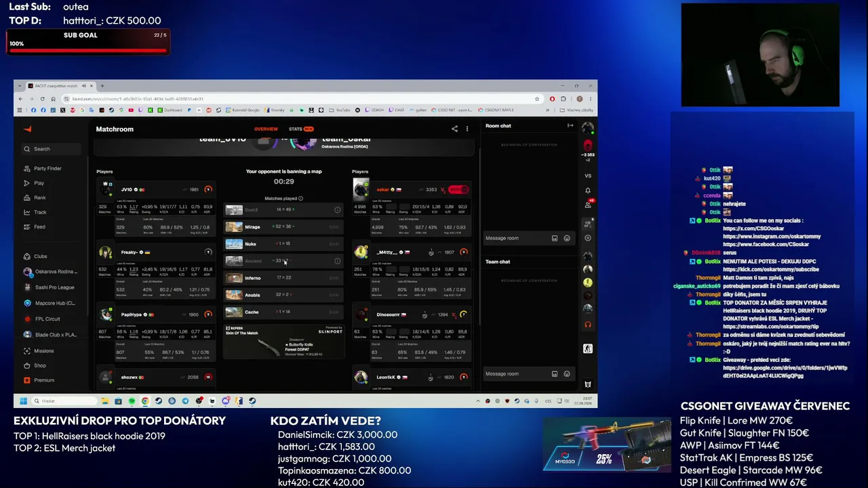Select the Inferno map row
This screenshot has height=488, width=868.
pyautogui.click(x=283, y=278)
